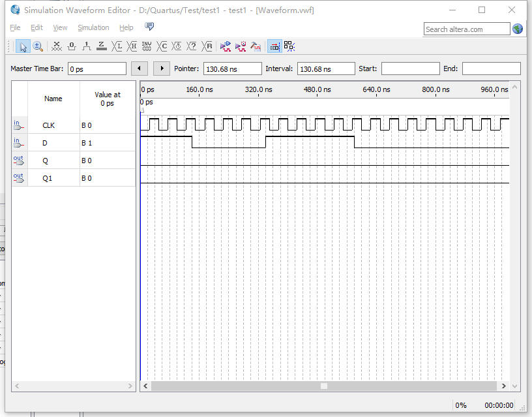Click the waveform scroll left arrow

point(145,386)
